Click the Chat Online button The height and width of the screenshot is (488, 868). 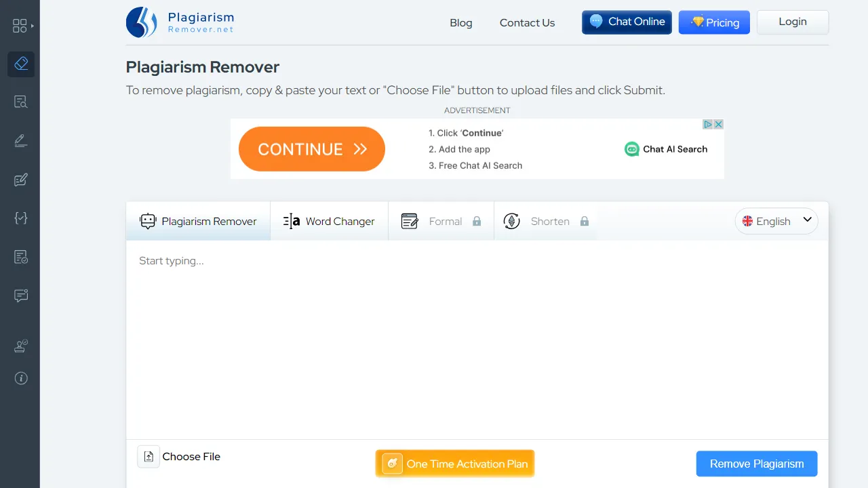pos(627,22)
